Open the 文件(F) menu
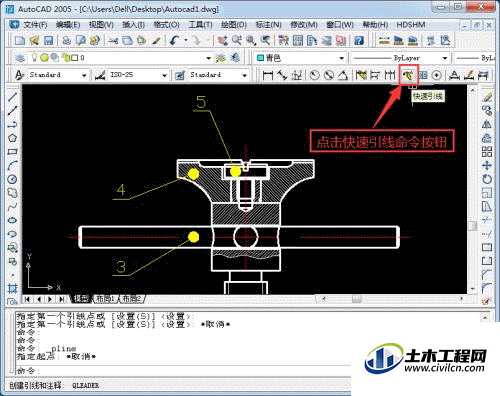500x396 pixels. [x=35, y=25]
